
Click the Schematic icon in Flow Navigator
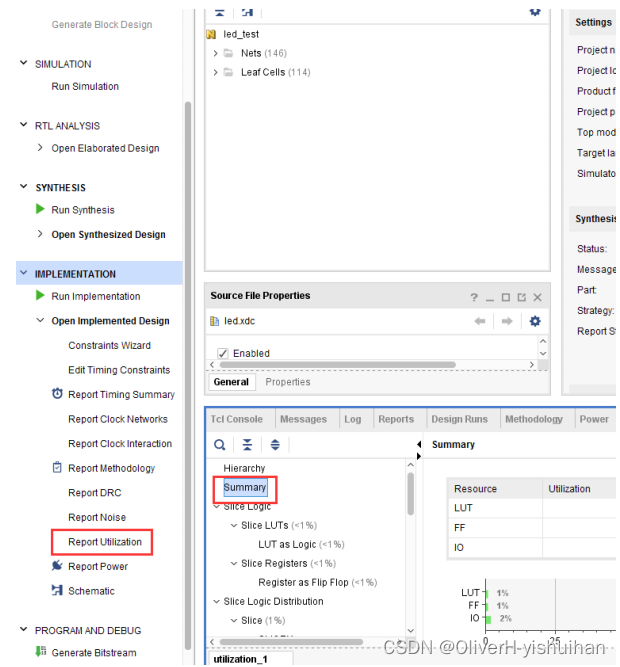[x=57, y=590]
